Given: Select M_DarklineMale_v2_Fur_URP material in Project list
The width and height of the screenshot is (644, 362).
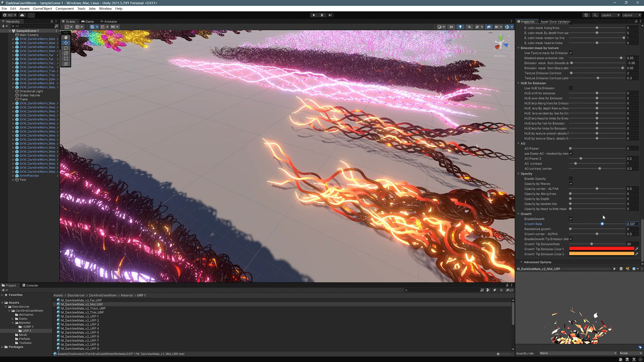Looking at the screenshot, I should tap(82, 300).
